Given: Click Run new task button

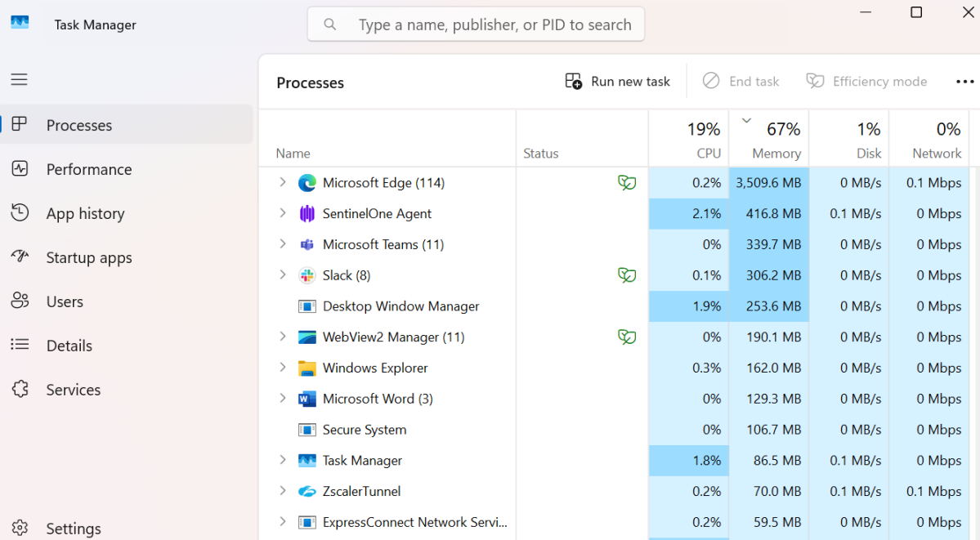Looking at the screenshot, I should coord(617,82).
